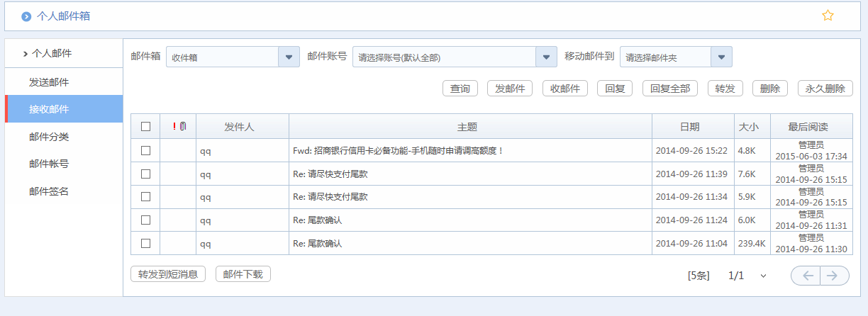868x316 pixels.
Task: Click the 删除 button
Action: [x=770, y=89]
